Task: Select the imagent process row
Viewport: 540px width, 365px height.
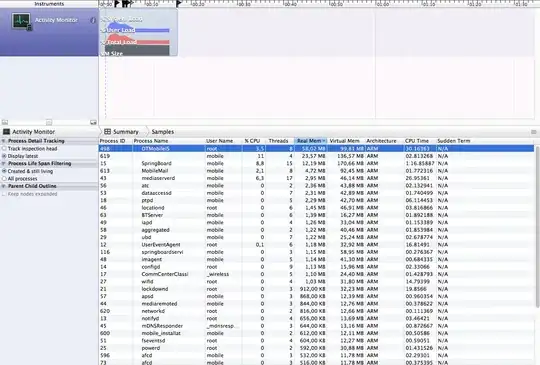Action: [316, 260]
